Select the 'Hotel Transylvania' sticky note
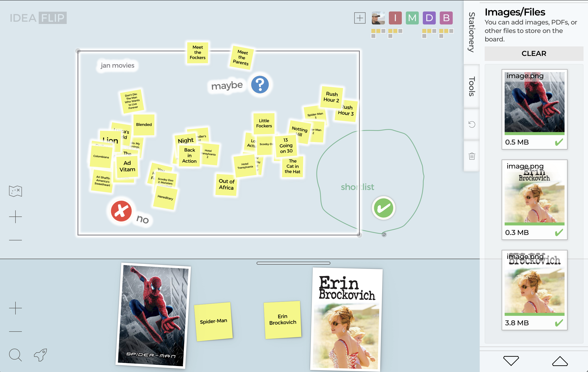588x372 pixels. click(245, 166)
